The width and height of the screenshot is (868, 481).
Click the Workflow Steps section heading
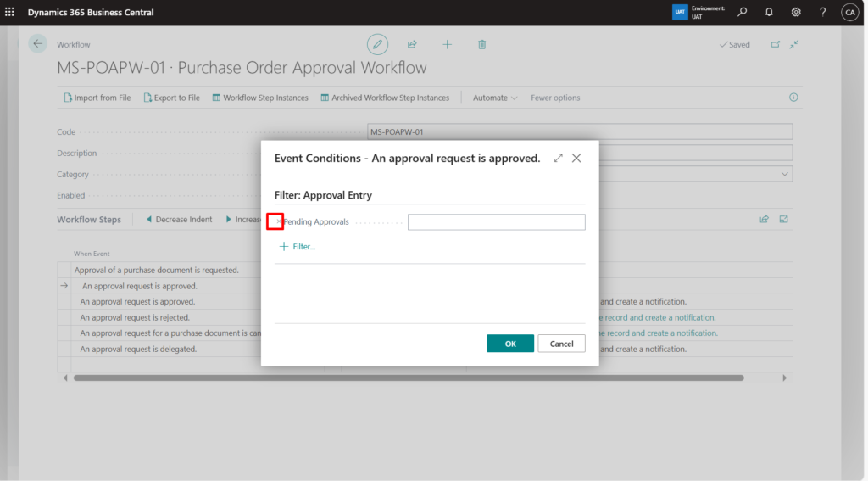[88, 220]
